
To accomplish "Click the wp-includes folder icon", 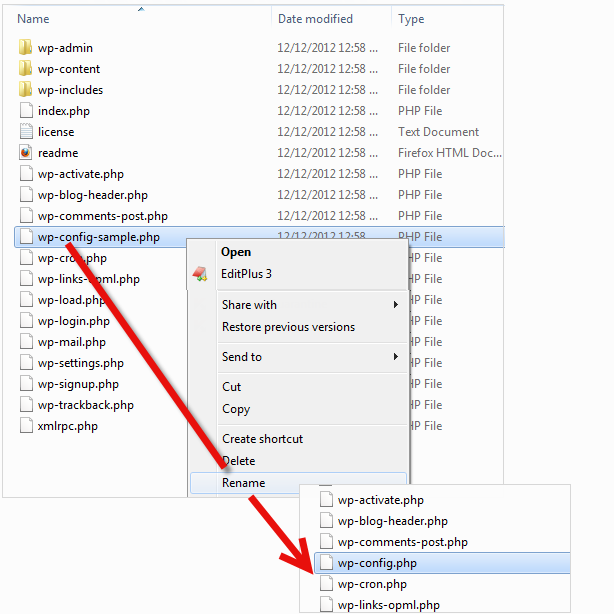I will point(26,90).
